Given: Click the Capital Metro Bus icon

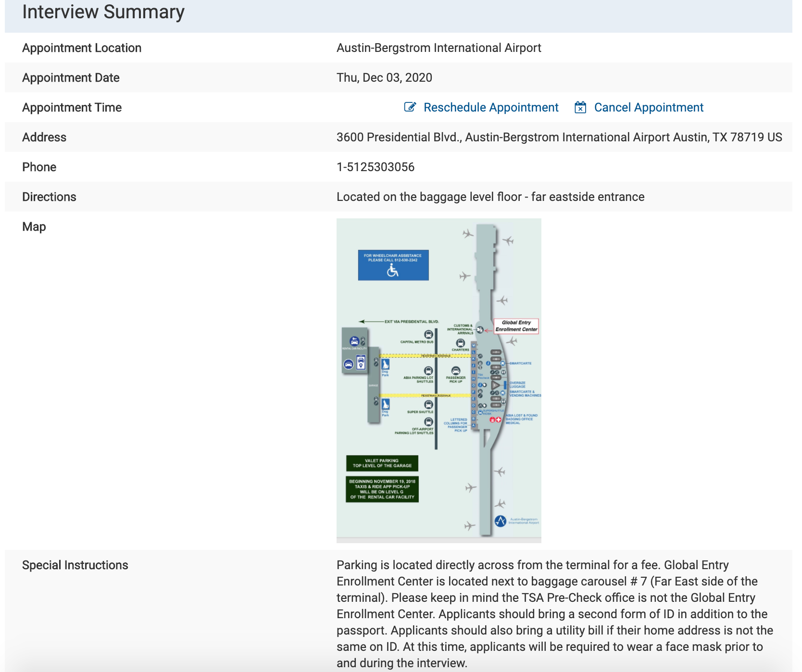Looking at the screenshot, I should 428,335.
